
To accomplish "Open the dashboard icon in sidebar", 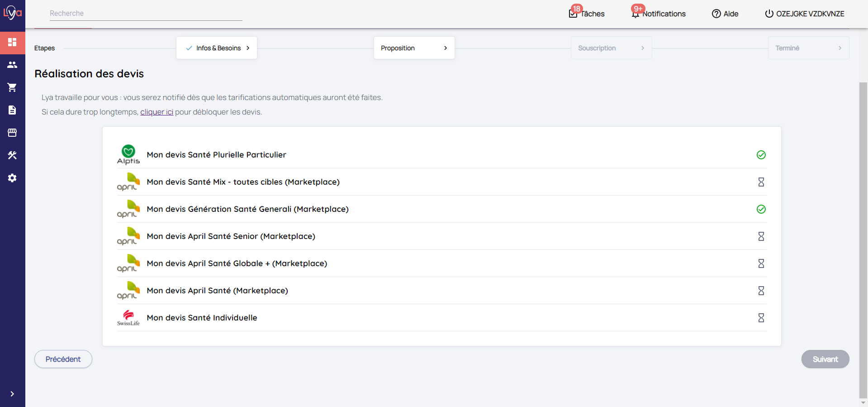I will tap(12, 42).
